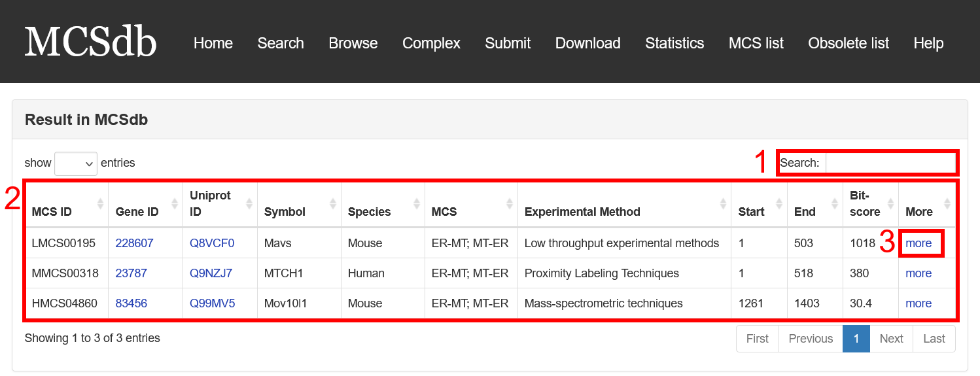Focus the table Search input field
Screen dimensions: 980x376
point(890,163)
